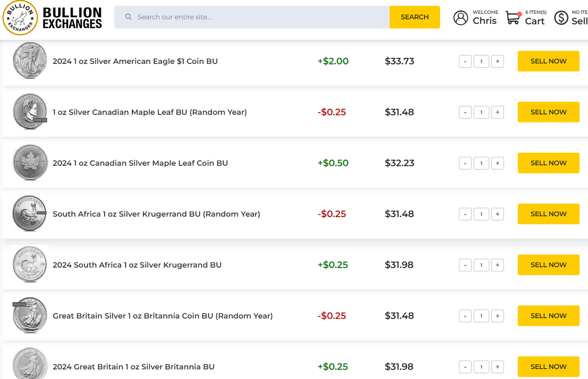Click quantity field for 2024 Silver Britannia

pos(481,367)
